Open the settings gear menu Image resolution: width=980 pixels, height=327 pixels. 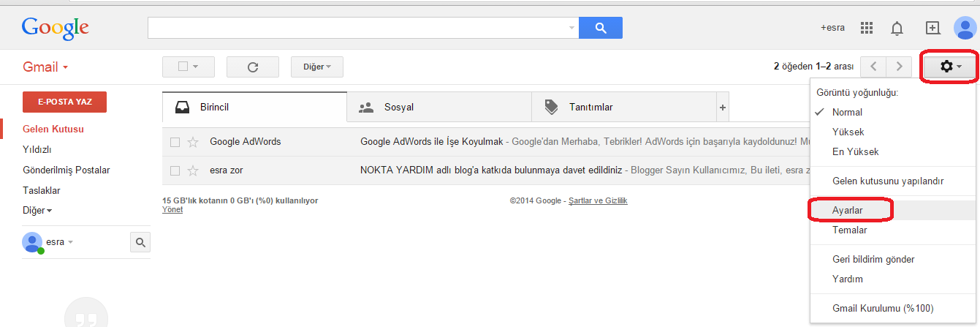[949, 67]
